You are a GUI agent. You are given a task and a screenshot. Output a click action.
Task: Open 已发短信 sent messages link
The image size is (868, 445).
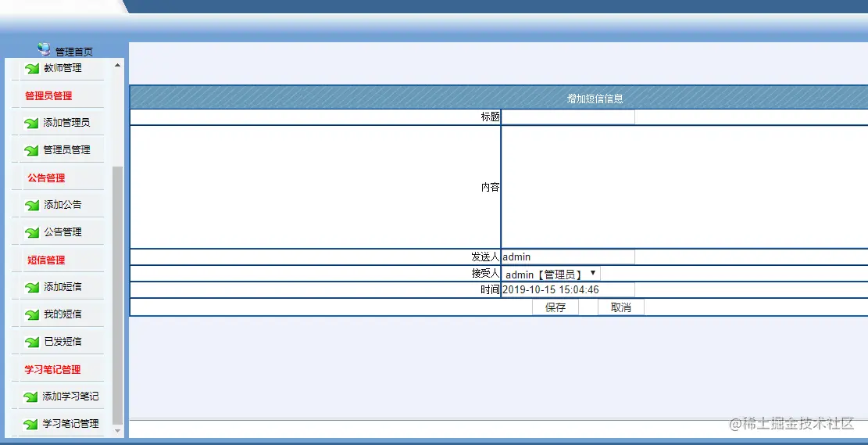tap(63, 341)
